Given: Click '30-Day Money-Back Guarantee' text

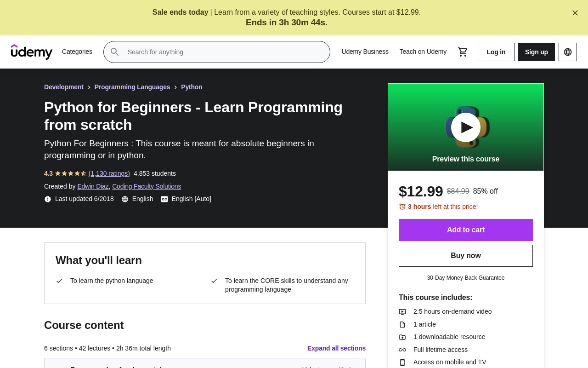Looking at the screenshot, I should [x=466, y=278].
